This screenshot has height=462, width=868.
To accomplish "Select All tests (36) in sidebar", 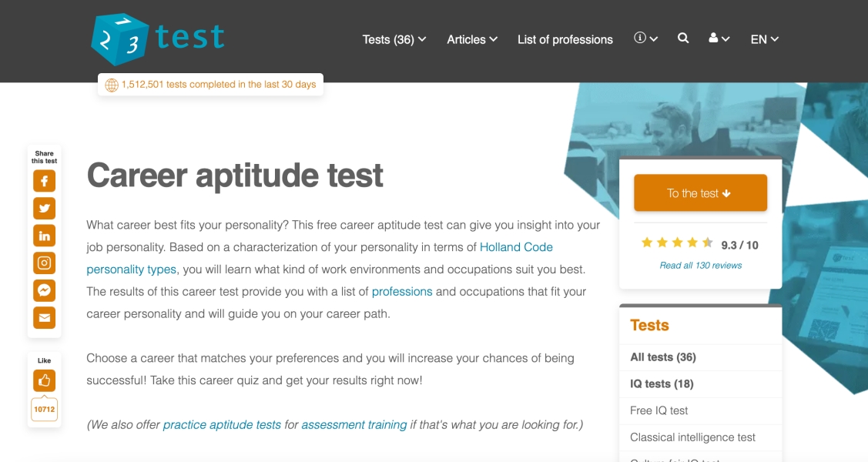I will click(x=663, y=357).
